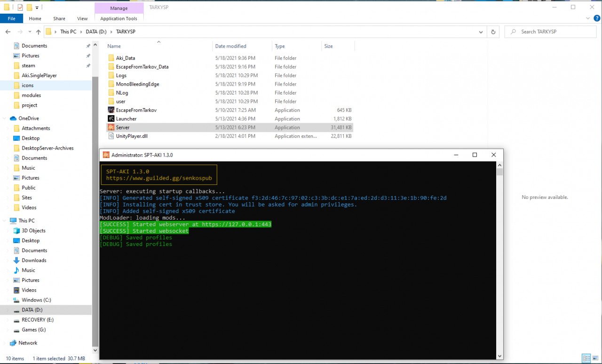Select EscapeFromTarkov application file

pyautogui.click(x=136, y=110)
